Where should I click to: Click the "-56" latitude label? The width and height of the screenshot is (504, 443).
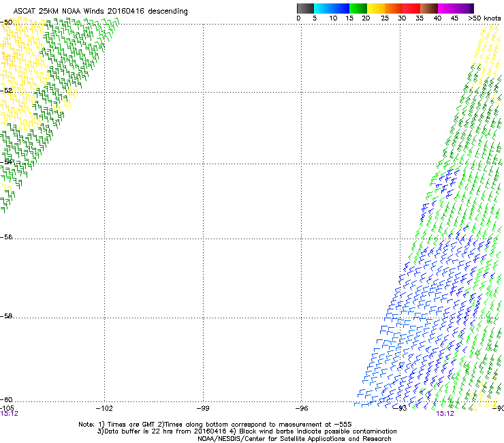pos(6,236)
